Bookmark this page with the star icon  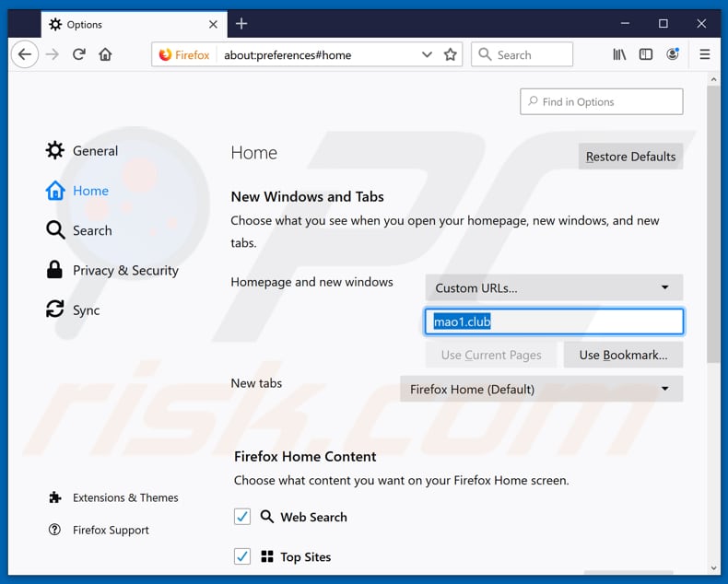pos(450,54)
